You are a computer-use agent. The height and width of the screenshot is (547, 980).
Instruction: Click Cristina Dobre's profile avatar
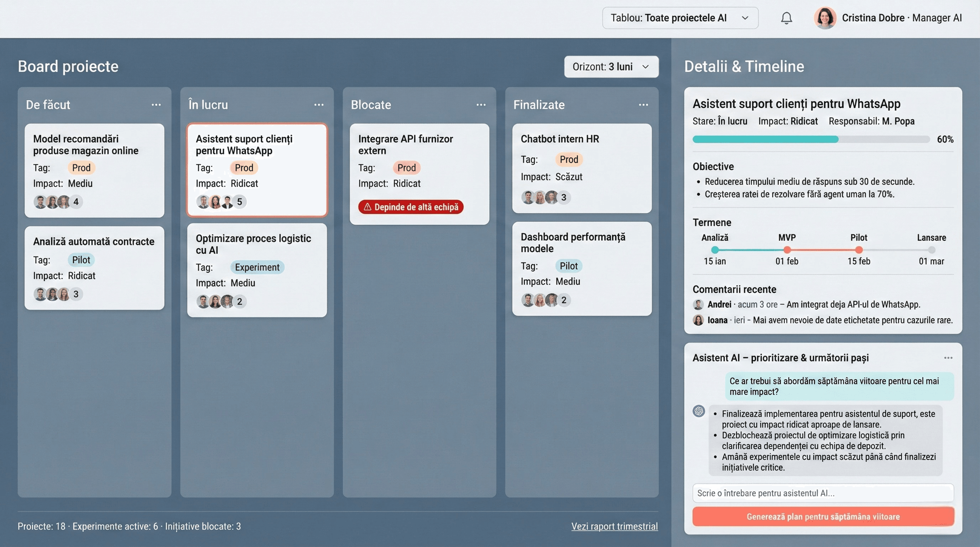tap(825, 17)
